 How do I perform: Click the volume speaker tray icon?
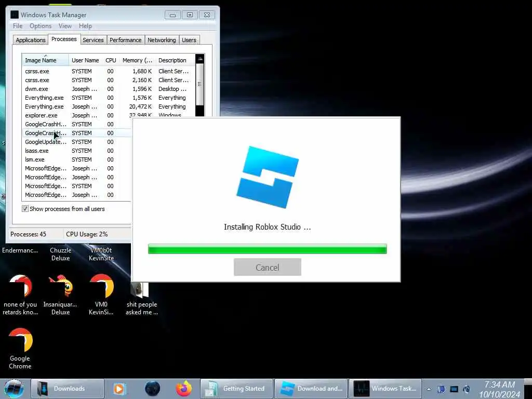(x=467, y=389)
